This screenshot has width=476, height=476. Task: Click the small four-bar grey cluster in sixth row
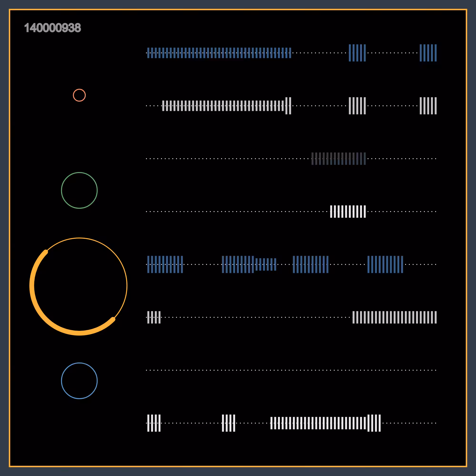154,317
